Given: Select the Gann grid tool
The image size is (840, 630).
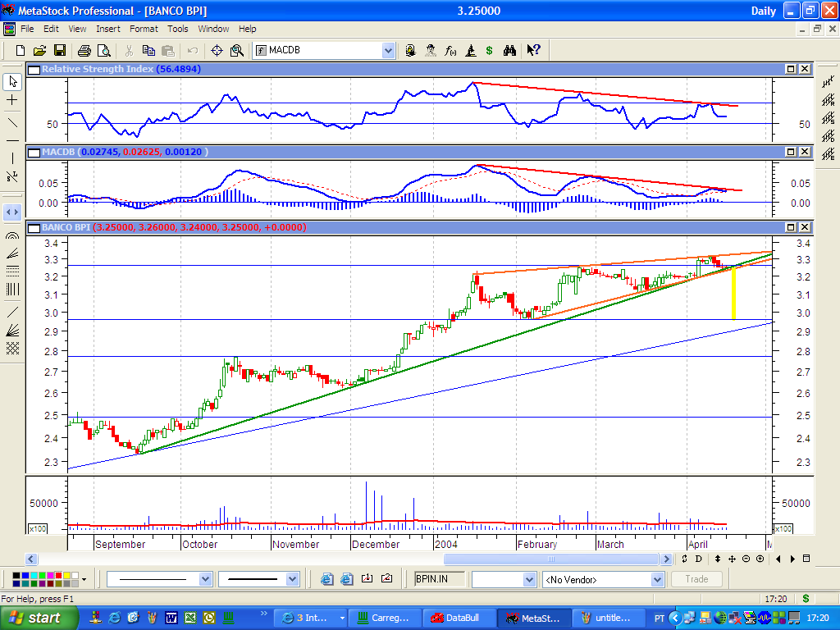Looking at the screenshot, I should [12, 348].
